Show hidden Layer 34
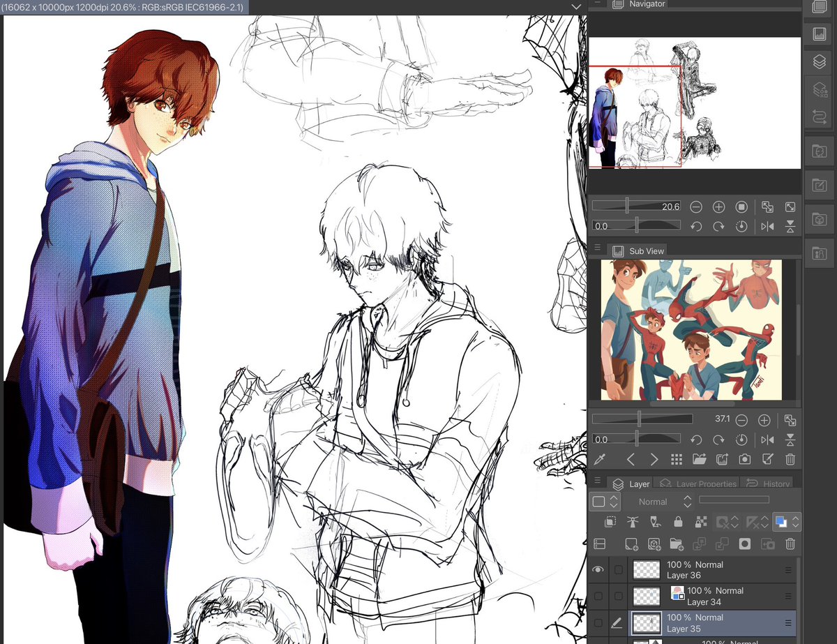Screen dimensions: 837x644 coord(598,597)
